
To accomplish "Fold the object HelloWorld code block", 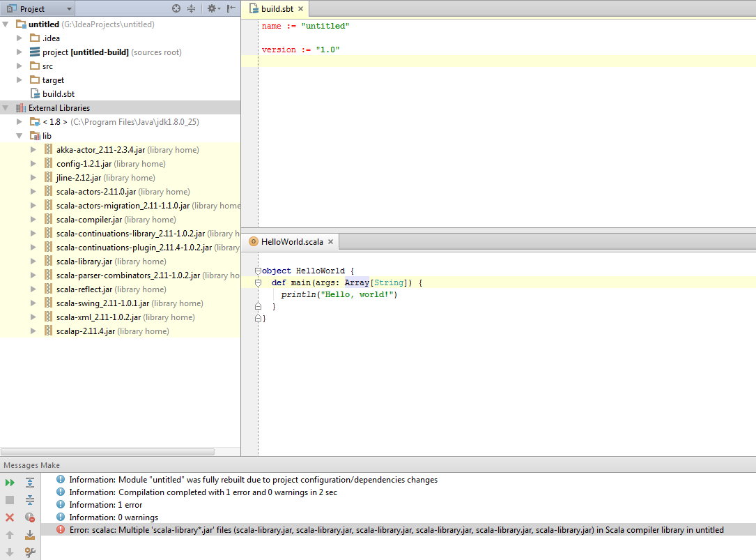I will pyautogui.click(x=258, y=271).
